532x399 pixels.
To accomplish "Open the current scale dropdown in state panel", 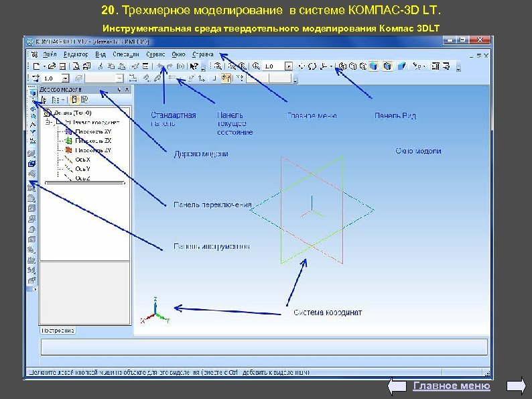I will coord(66,78).
